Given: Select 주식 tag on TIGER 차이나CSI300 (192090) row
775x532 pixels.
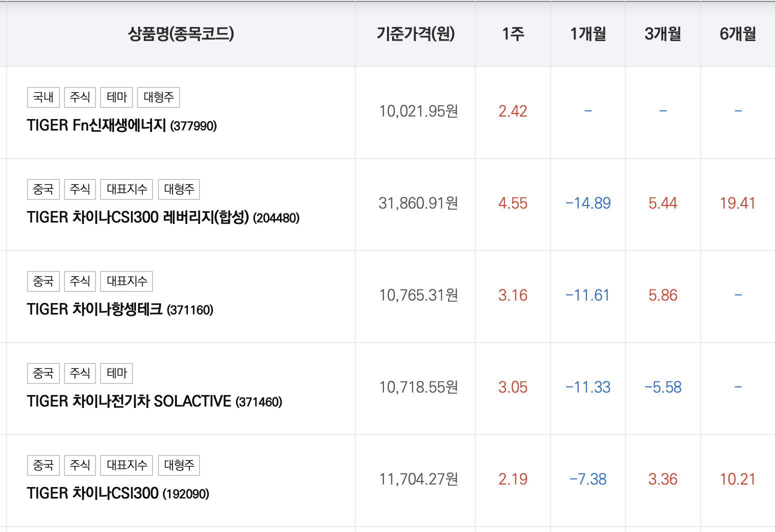Looking at the screenshot, I should tap(80, 465).
